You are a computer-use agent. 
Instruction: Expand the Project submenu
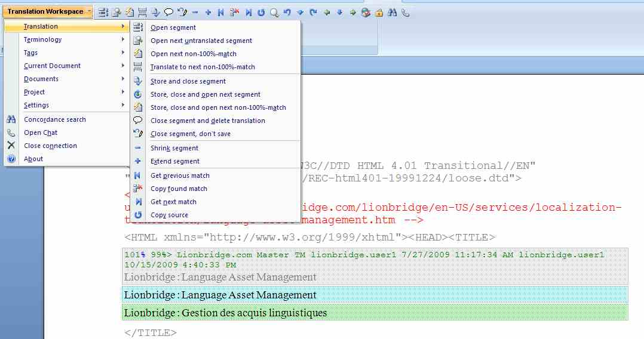pos(66,92)
